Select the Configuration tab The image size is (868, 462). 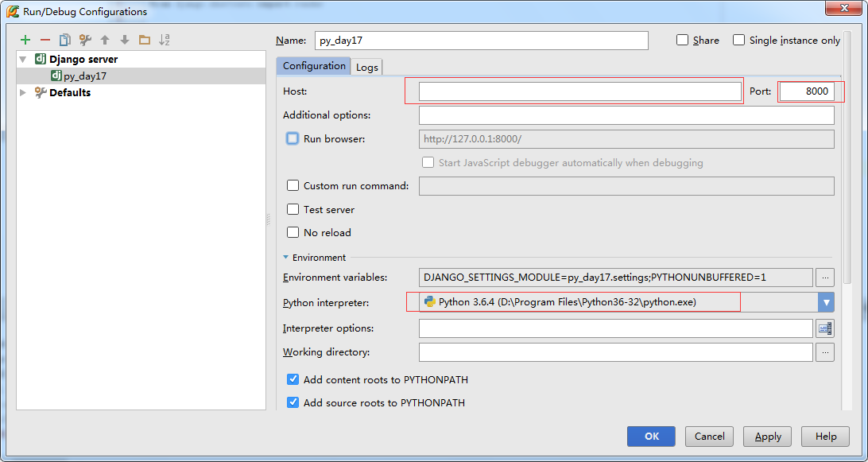tap(314, 66)
